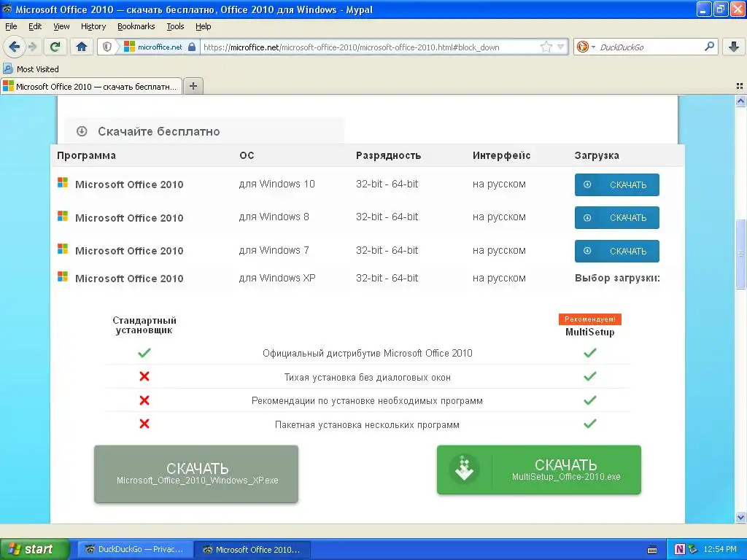Click the MultiSetup logo icon in green button
The height and width of the screenshot is (560, 747).
[464, 469]
